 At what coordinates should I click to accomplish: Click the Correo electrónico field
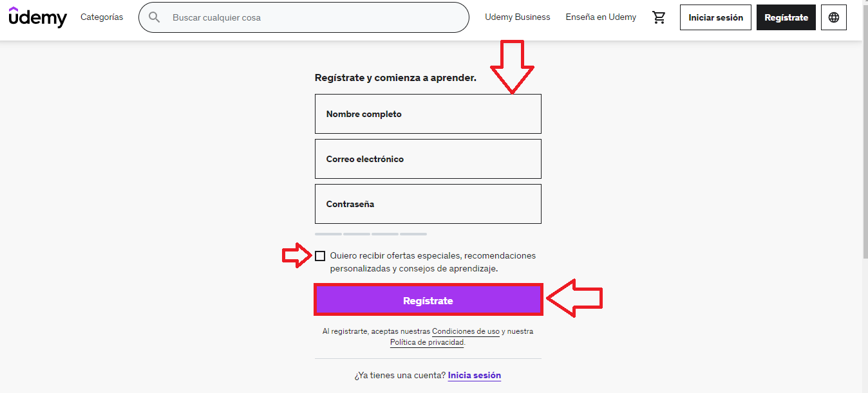click(x=428, y=159)
